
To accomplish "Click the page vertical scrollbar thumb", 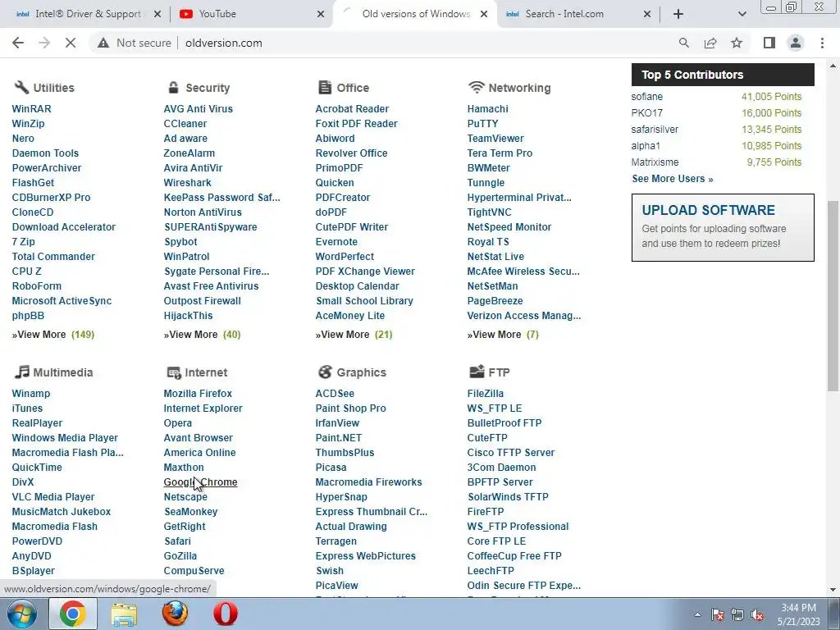I will (833, 295).
